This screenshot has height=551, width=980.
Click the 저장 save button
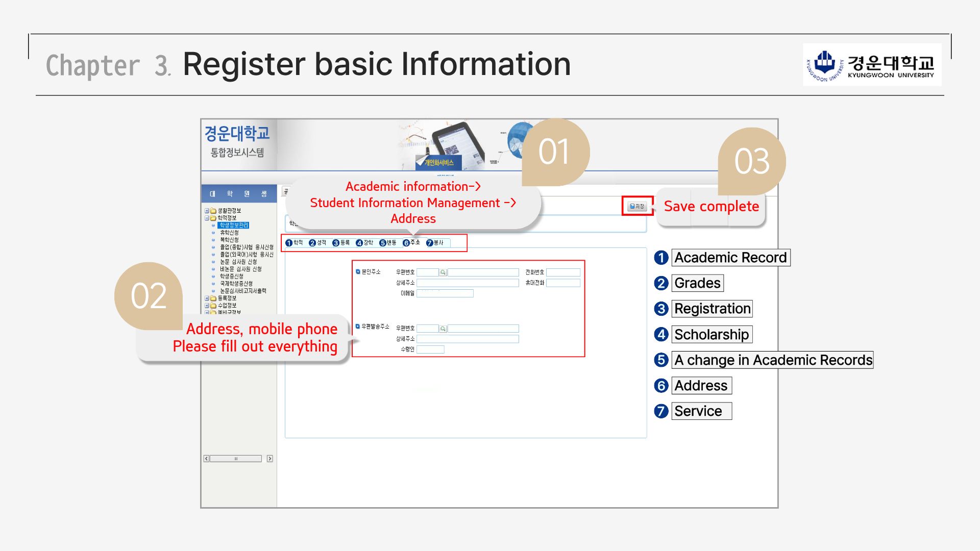[637, 206]
